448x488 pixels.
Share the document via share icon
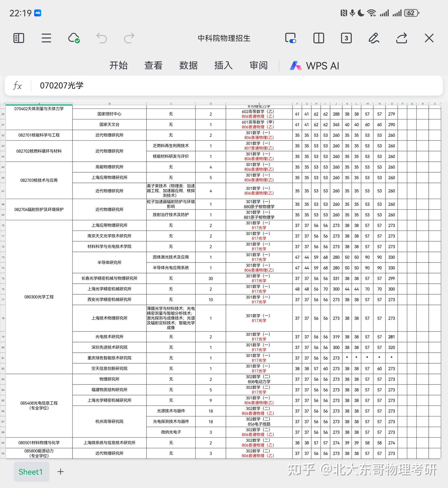pyautogui.click(x=401, y=38)
